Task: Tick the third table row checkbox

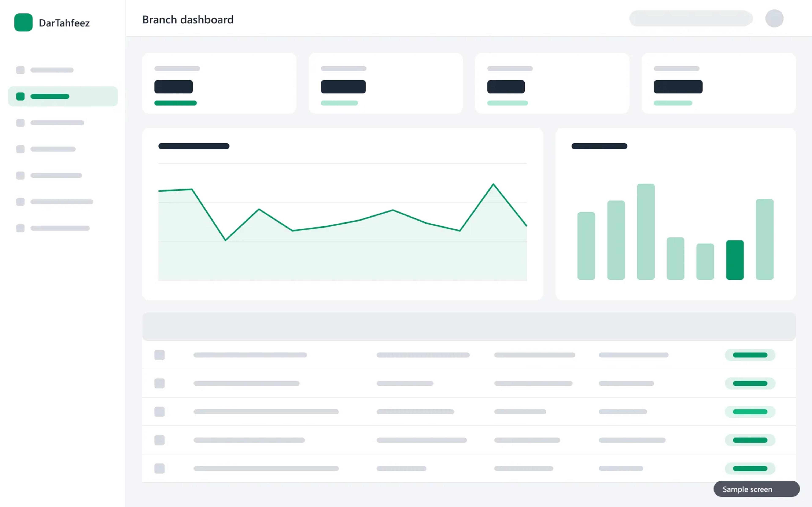Action: 159,412
